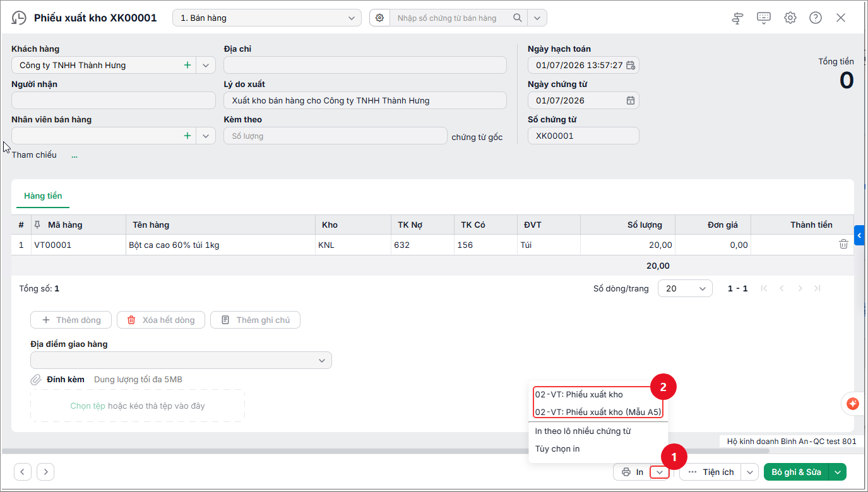Expand the In button dropdown arrow
Screen dimensions: 868x492
tap(659, 472)
